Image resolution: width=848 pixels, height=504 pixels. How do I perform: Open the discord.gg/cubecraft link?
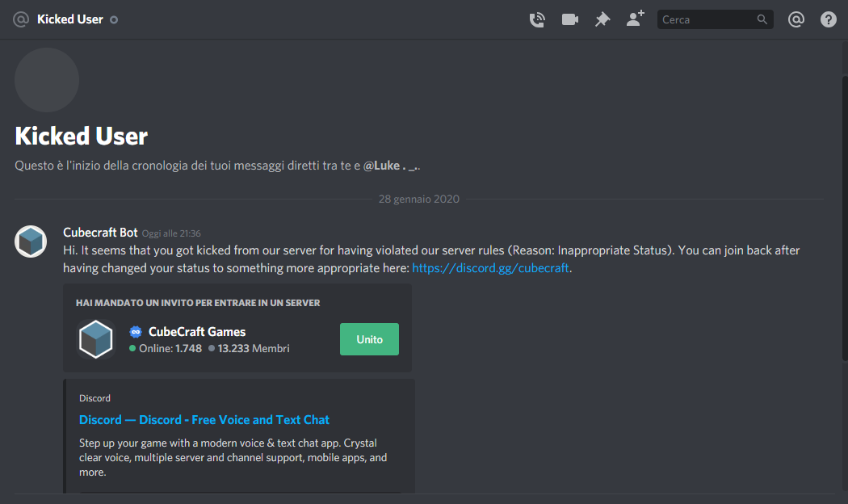coord(490,268)
